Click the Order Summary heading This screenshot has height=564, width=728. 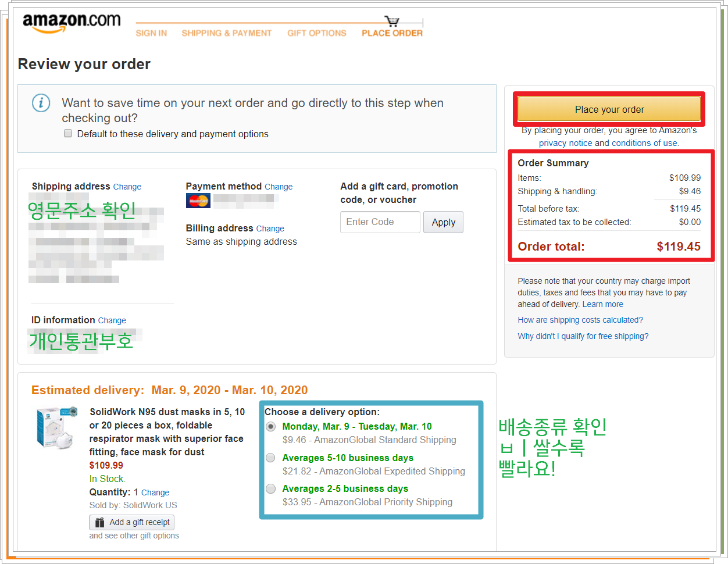point(553,163)
